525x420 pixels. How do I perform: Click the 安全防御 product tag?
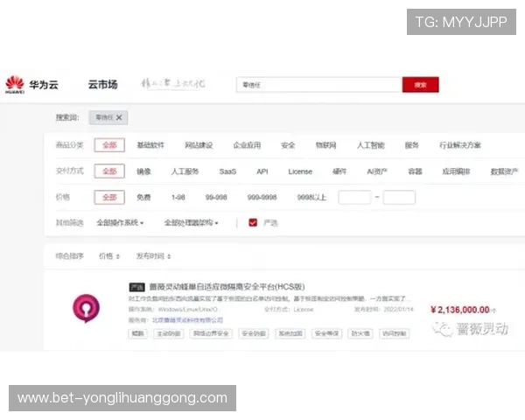tap(254, 333)
